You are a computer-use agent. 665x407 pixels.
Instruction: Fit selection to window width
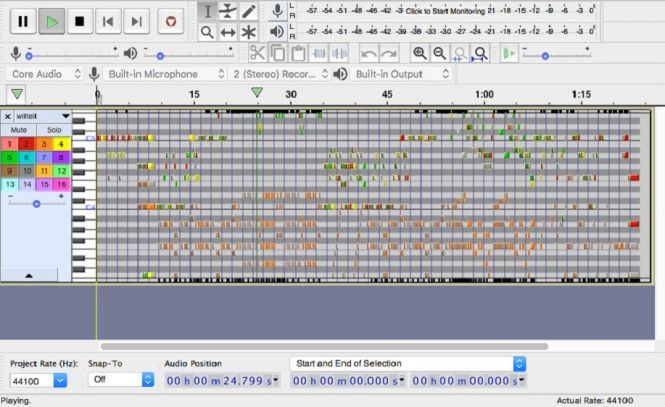tap(460, 53)
